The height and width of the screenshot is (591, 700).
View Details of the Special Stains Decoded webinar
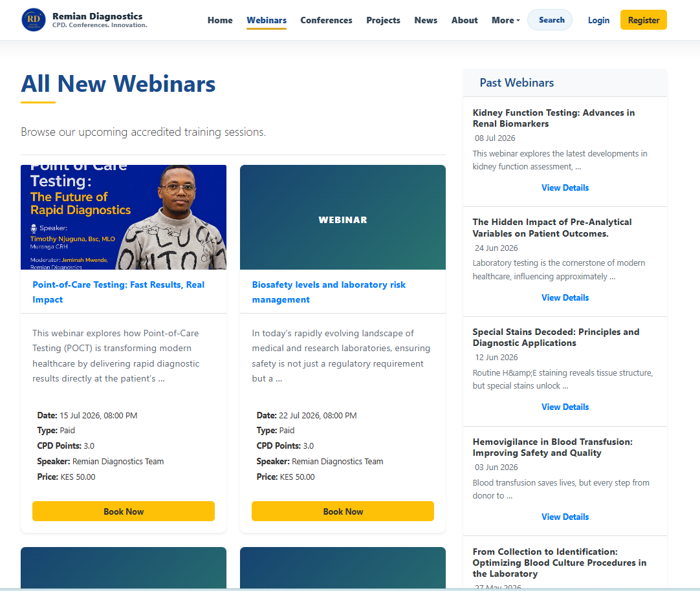tap(565, 407)
